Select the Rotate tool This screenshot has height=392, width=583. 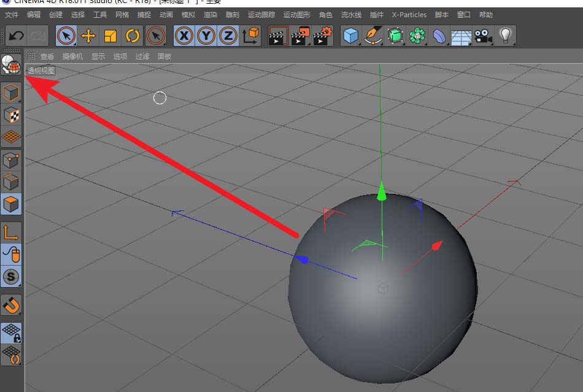click(x=133, y=36)
